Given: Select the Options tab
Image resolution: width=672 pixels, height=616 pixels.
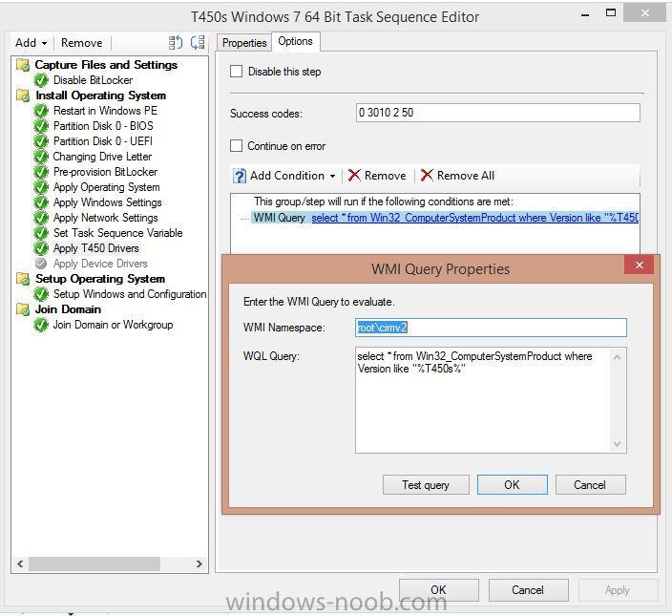Looking at the screenshot, I should click(x=295, y=41).
